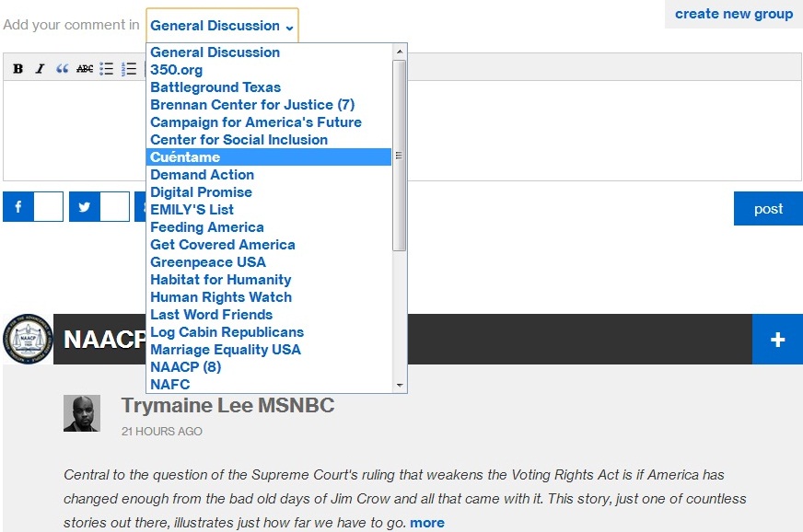Apply italic formatting in editor toolbar
Image resolution: width=803 pixels, height=532 pixels.
click(x=40, y=69)
